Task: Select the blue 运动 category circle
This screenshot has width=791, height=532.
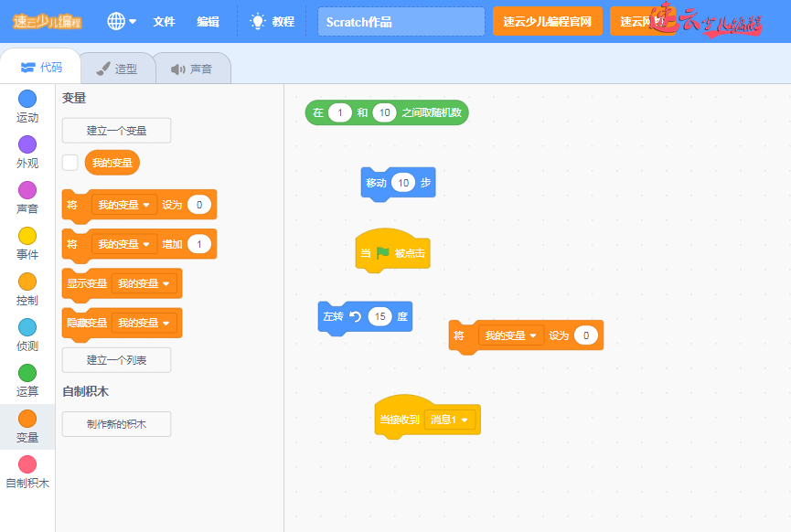Action: click(27, 99)
